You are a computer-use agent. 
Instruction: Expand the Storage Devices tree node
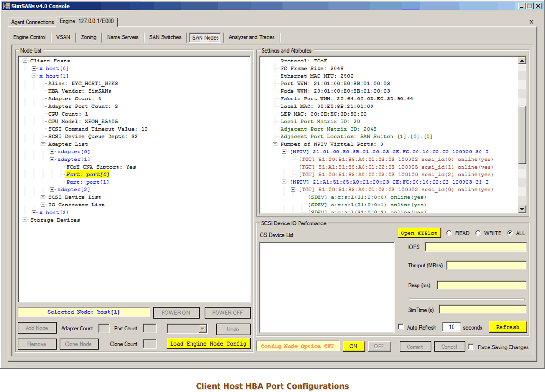coord(25,220)
